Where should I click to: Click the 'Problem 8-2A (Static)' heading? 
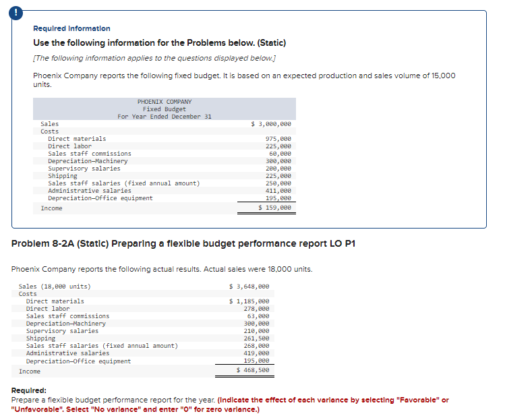(183, 243)
